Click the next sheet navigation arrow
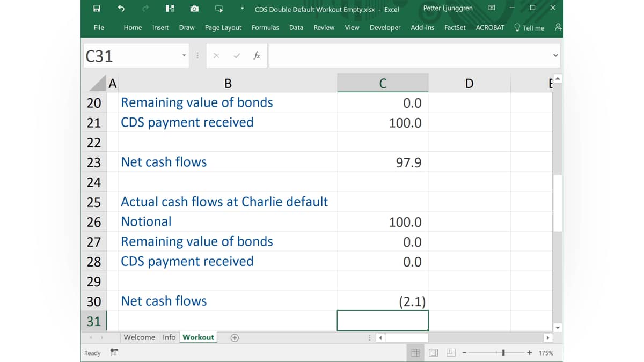This screenshot has height=362, width=644. pos(102,338)
